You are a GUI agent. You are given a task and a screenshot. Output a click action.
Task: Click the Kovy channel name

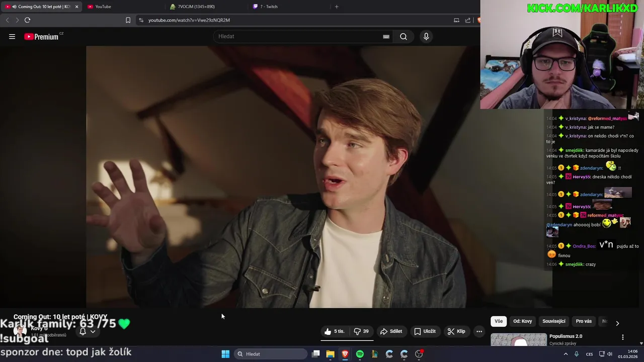point(37,328)
